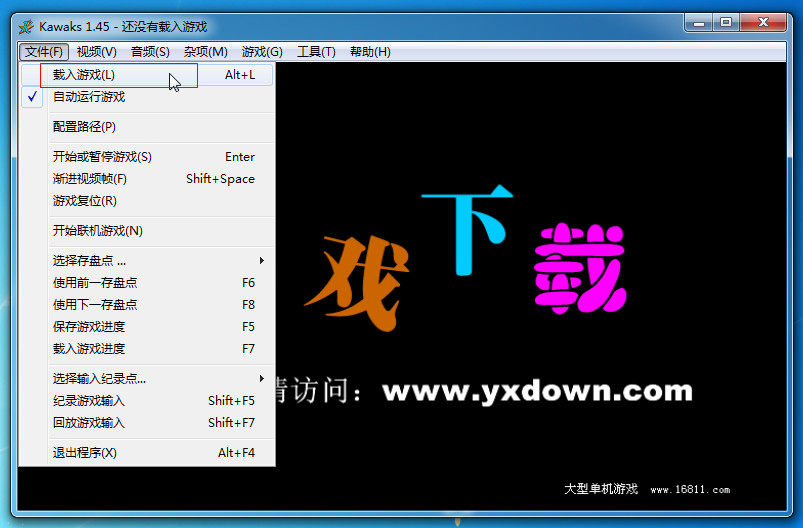Select 退出程序(X) to quit
Screen dimensions: 803x528
click(x=147, y=453)
